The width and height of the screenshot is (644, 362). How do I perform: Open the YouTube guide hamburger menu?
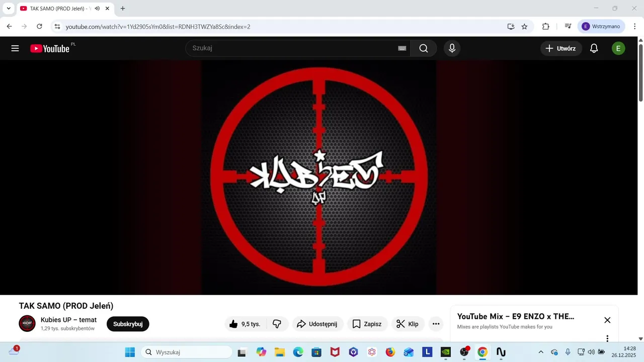(15, 48)
